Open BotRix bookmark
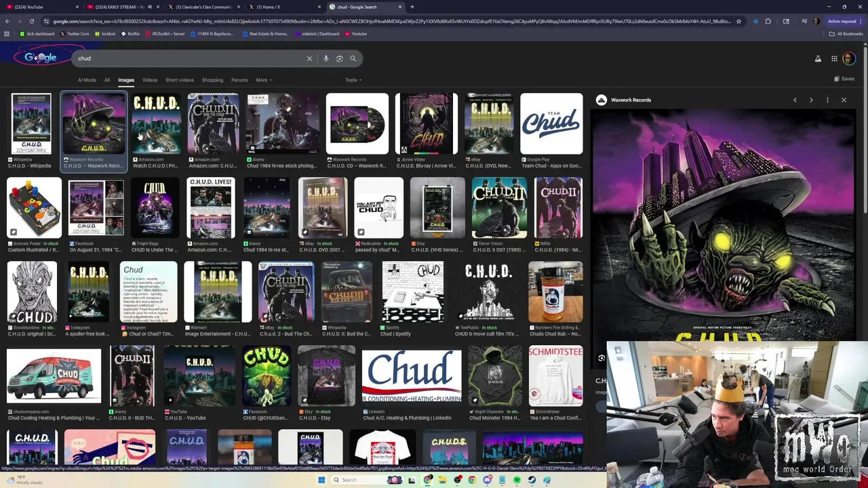The height and width of the screenshot is (488, 868). coord(130,33)
